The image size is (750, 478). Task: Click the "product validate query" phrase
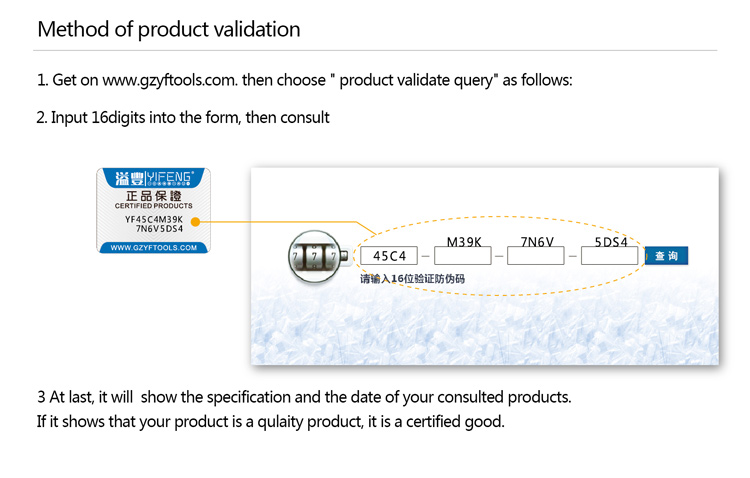point(416,80)
